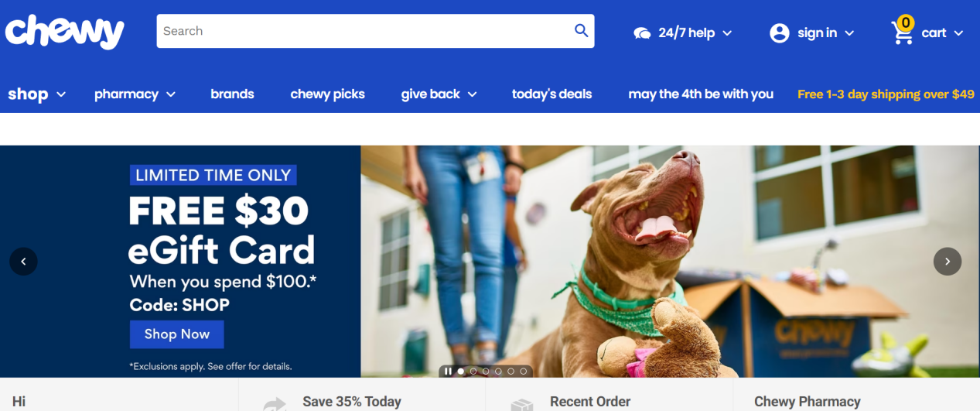
Task: Click the sign in profile icon
Action: click(779, 33)
